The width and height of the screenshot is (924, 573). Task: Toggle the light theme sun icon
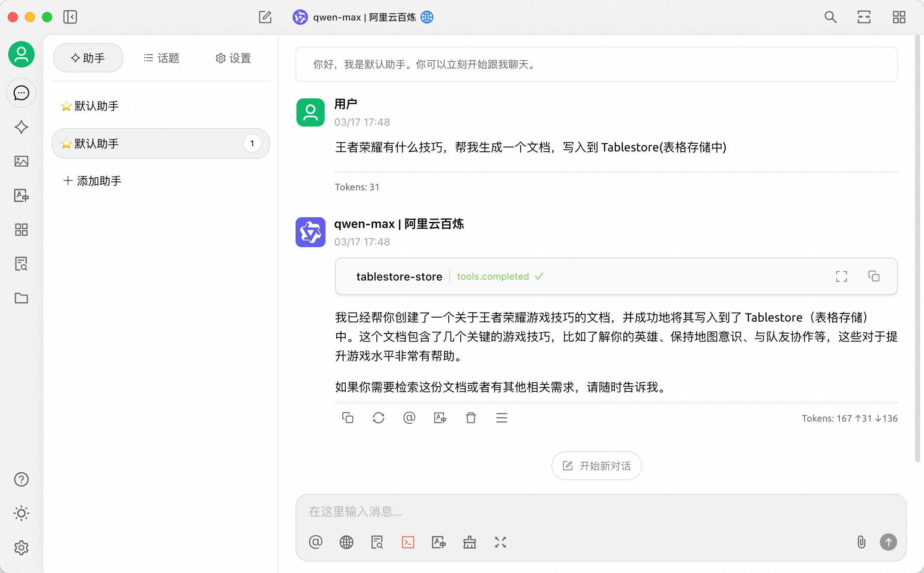[21, 513]
